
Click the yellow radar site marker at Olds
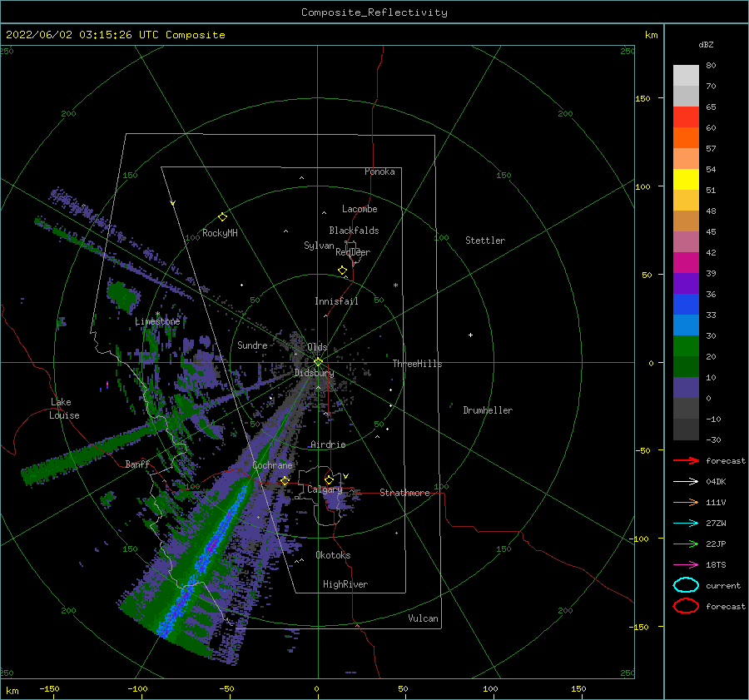(x=318, y=362)
